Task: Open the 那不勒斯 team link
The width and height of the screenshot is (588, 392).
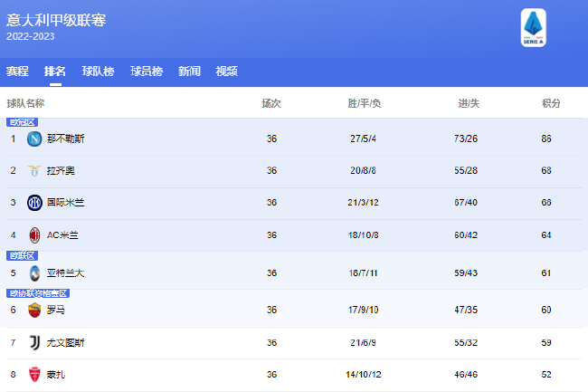Action: tap(65, 139)
